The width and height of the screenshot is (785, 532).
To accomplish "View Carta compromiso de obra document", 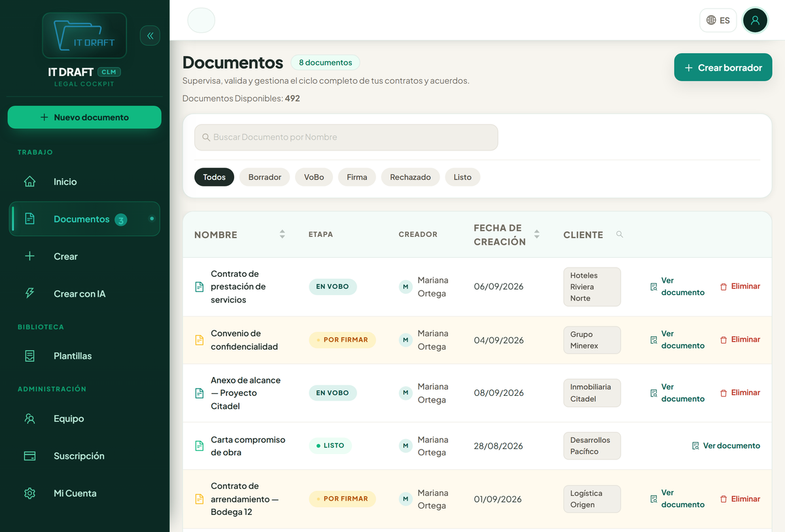I will coord(726,446).
